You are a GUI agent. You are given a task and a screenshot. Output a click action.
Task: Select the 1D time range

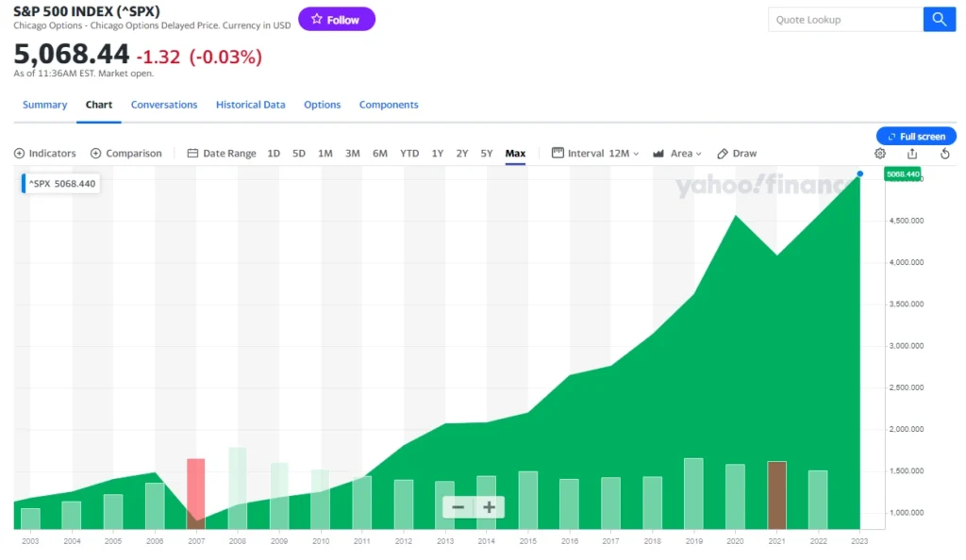pos(274,154)
